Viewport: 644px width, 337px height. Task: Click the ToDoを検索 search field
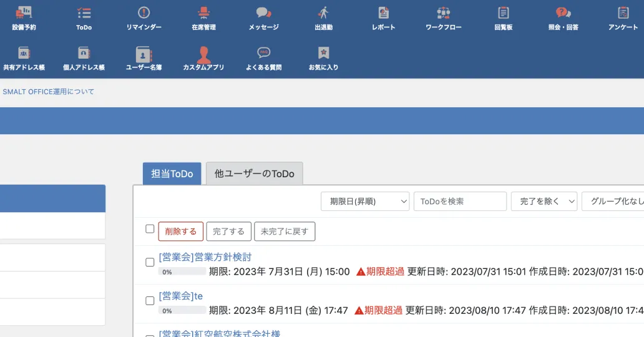(460, 201)
